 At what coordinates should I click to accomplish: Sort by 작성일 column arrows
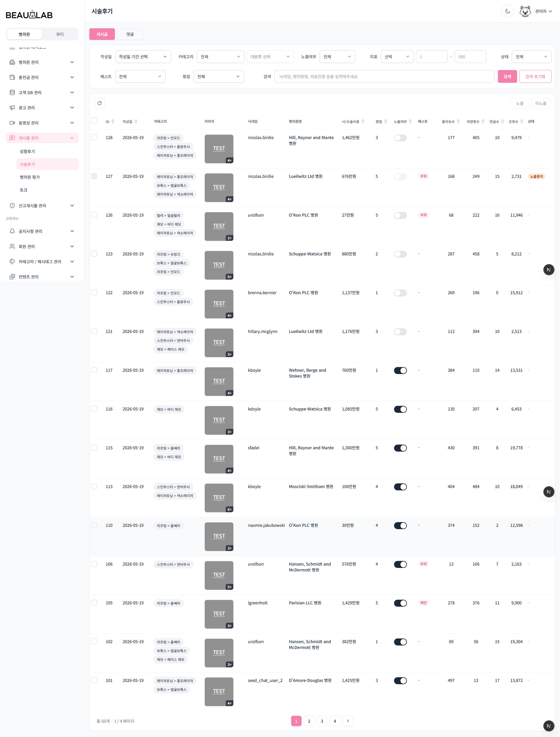click(136, 122)
